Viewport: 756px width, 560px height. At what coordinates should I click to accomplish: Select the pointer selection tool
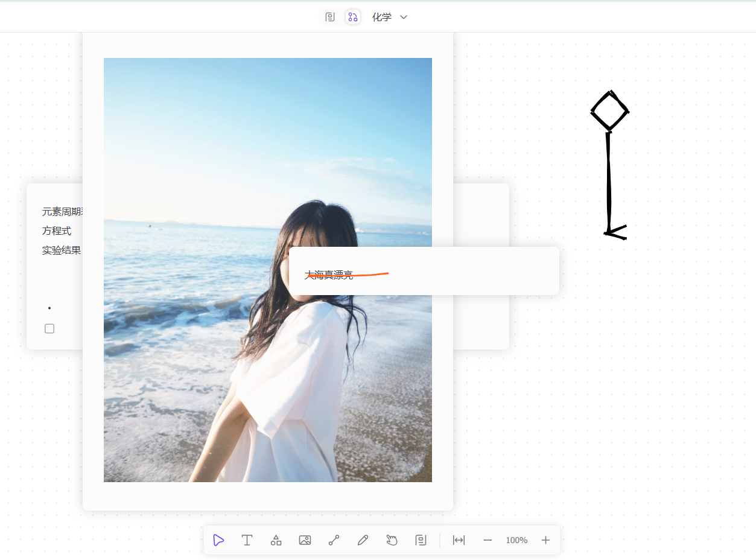click(218, 540)
